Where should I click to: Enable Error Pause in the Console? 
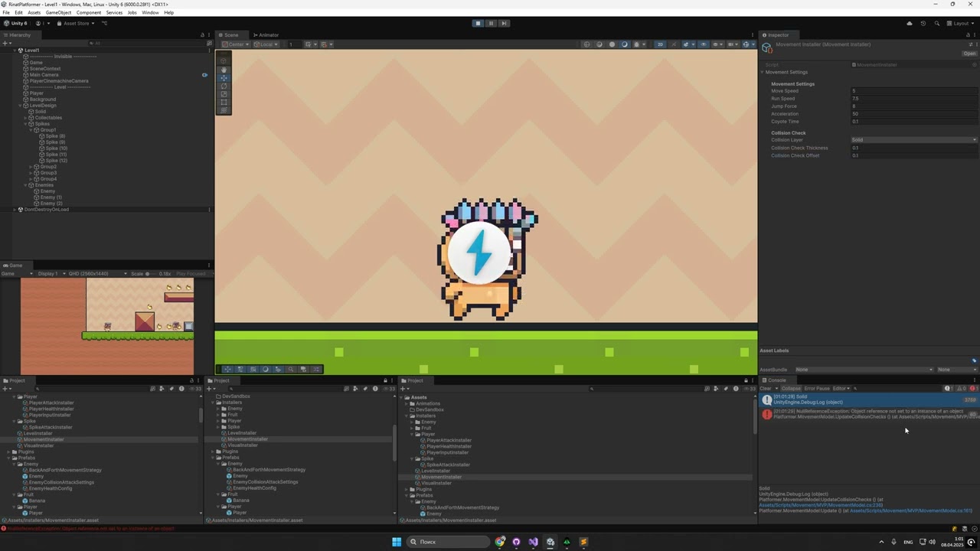point(816,388)
